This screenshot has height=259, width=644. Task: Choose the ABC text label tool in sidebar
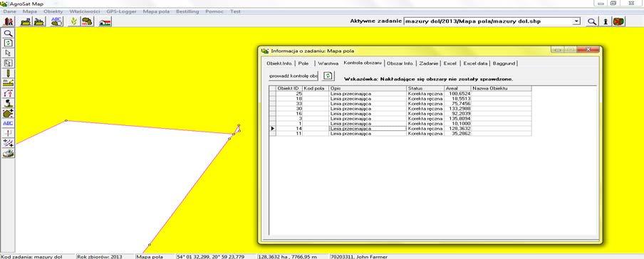coord(9,122)
